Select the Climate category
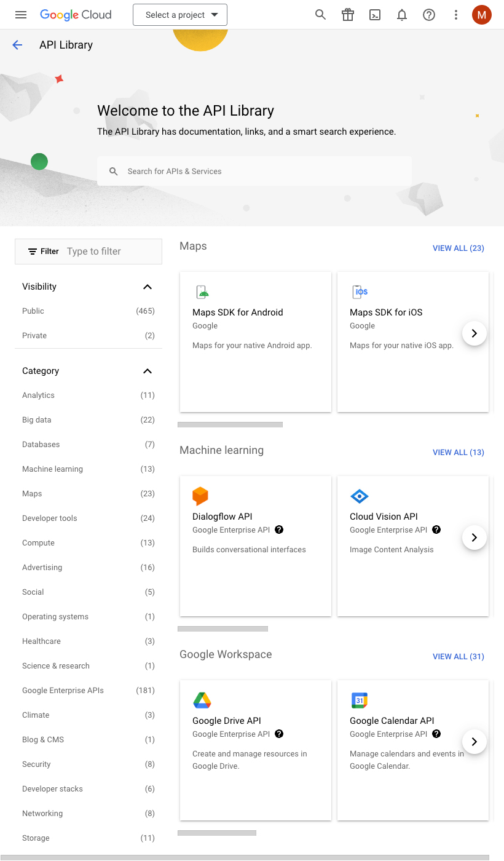 tap(89, 715)
